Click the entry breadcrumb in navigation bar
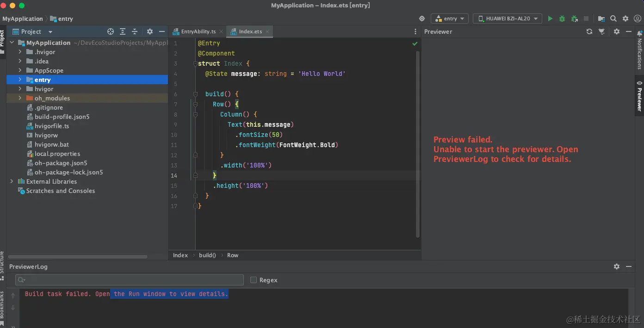Image resolution: width=644 pixels, height=328 pixels. [x=62, y=19]
